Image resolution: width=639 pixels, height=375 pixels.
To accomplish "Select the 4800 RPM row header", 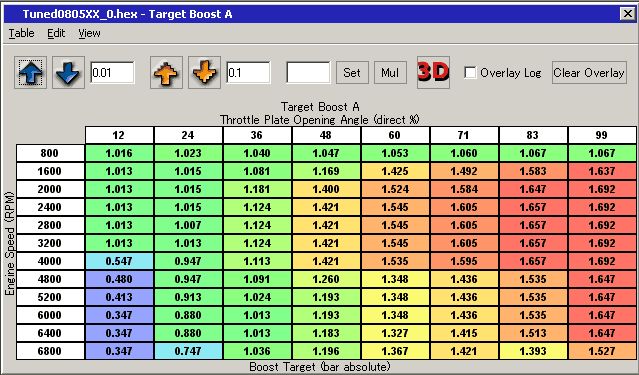I will click(50, 279).
